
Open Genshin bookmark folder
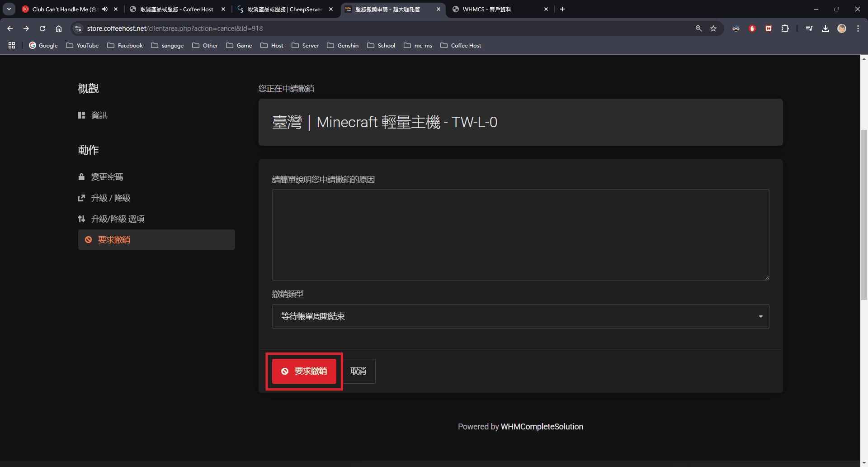[343, 45]
